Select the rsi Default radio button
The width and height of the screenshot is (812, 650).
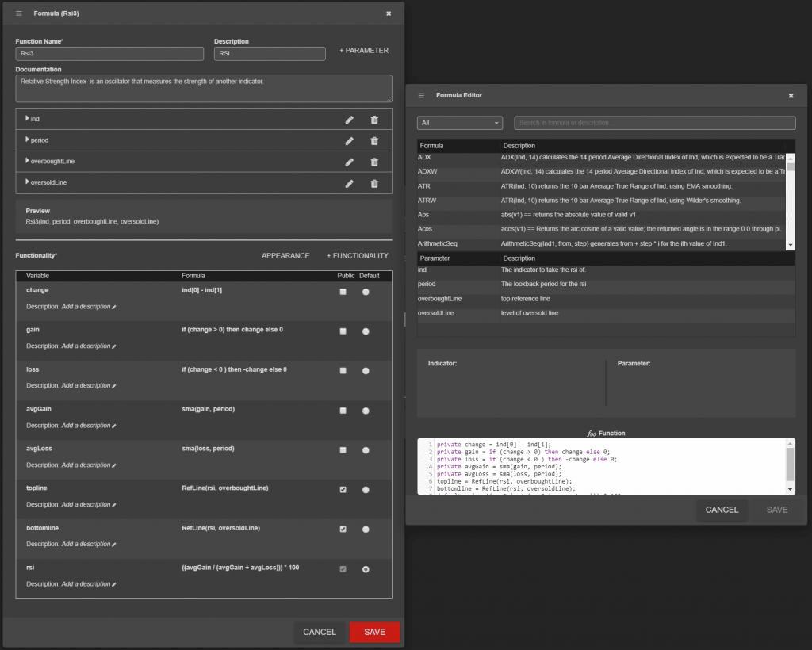pyautogui.click(x=366, y=569)
